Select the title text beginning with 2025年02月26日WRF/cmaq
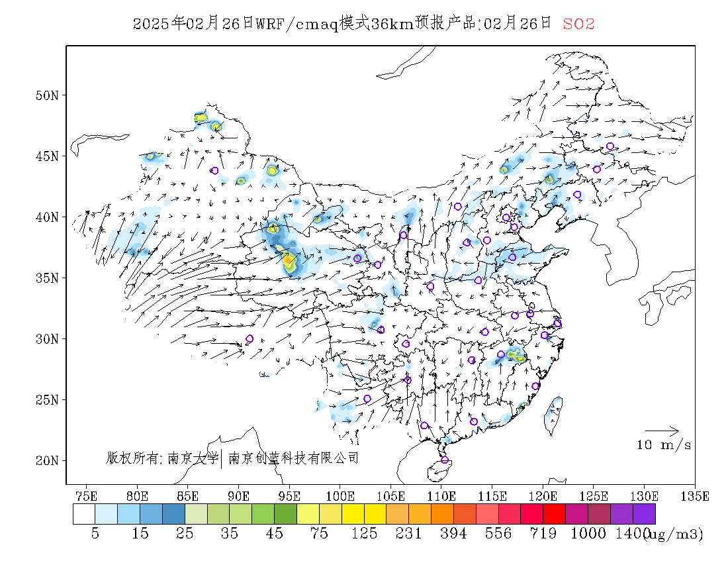The height and width of the screenshot is (563, 728). coord(342,23)
